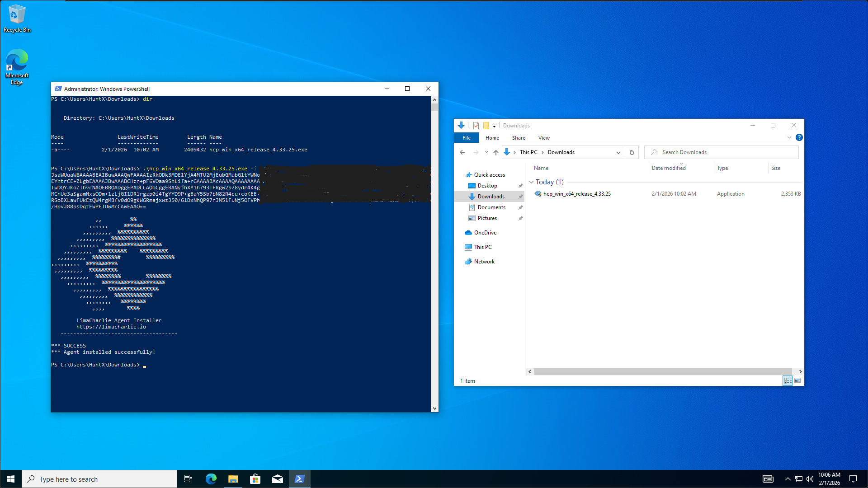The height and width of the screenshot is (488, 868).
Task: Click the PowerShell scrollbar up arrow
Action: [434, 99]
